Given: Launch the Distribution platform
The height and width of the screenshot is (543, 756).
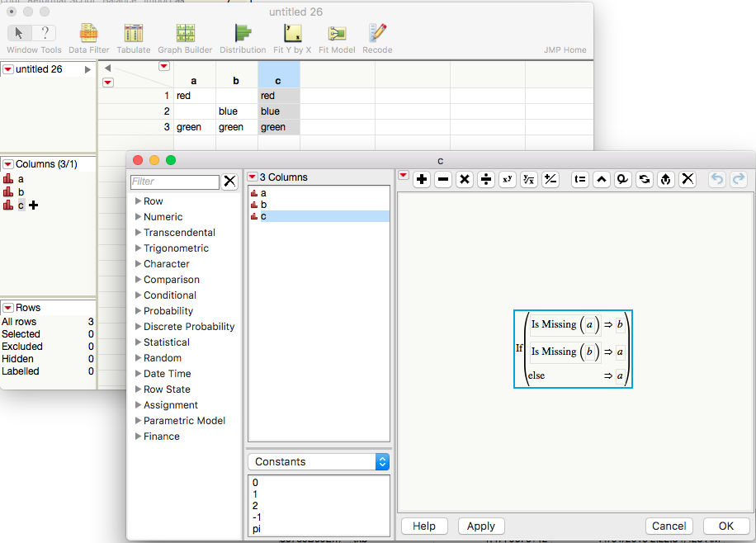Looking at the screenshot, I should (243, 33).
